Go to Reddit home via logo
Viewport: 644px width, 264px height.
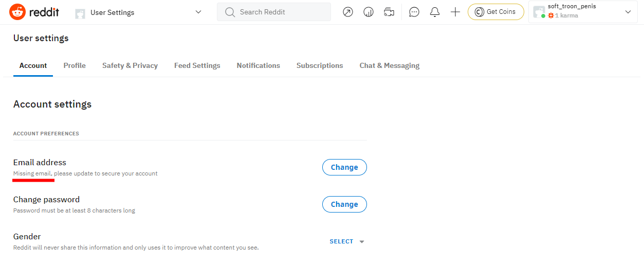coord(34,12)
